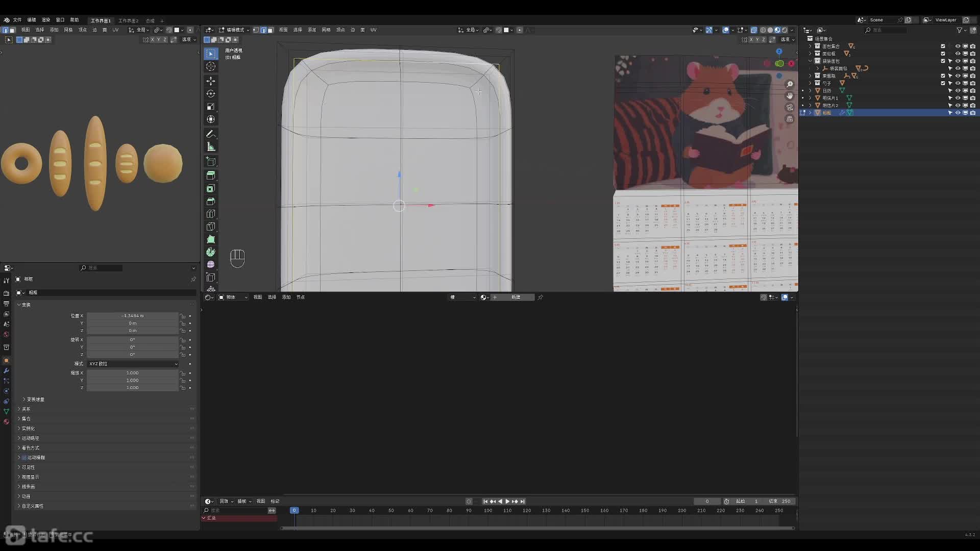Screen dimensions: 980x551
Task: Switch to face select mode
Action: tap(271, 30)
